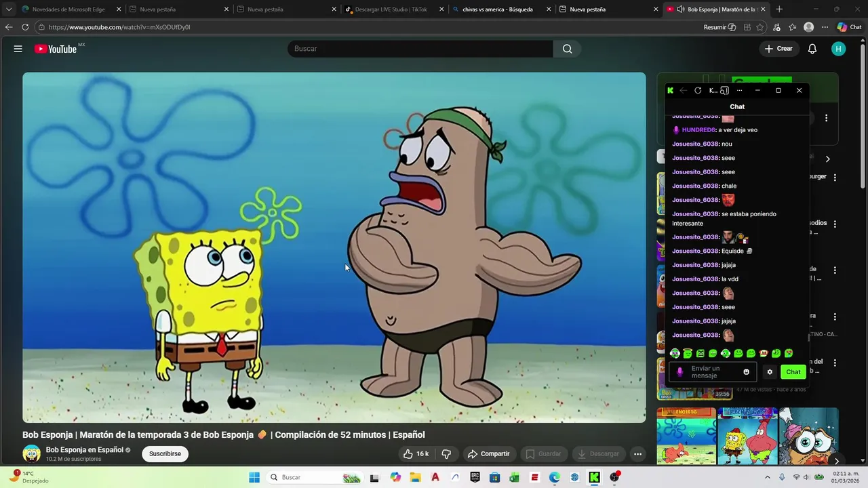Open emoji picker in Kick chat input
The height and width of the screenshot is (488, 868).
click(x=747, y=372)
